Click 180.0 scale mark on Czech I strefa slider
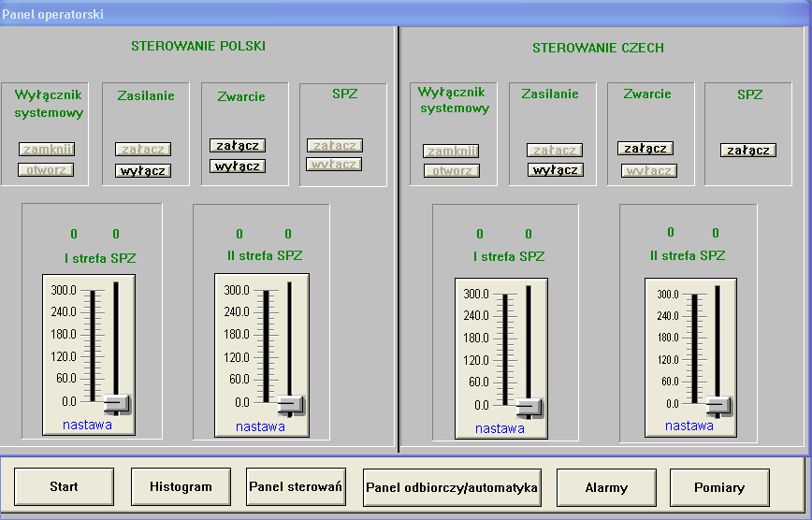The height and width of the screenshot is (520, 812). 476,338
